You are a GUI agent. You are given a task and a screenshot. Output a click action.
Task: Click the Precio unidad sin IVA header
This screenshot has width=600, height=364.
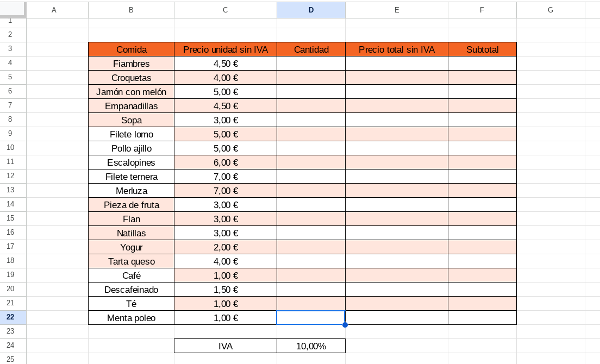pyautogui.click(x=226, y=49)
